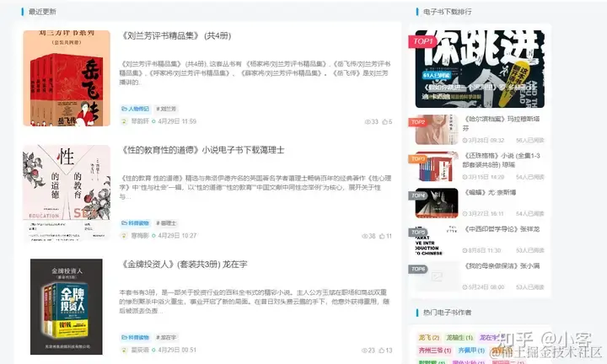
Task: Click the 最近更新 section heading
Action: [42, 12]
